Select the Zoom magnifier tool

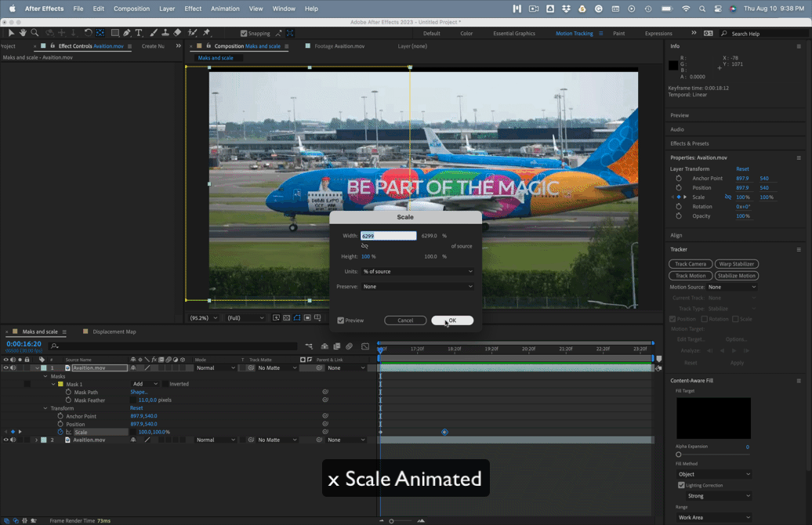pos(34,33)
